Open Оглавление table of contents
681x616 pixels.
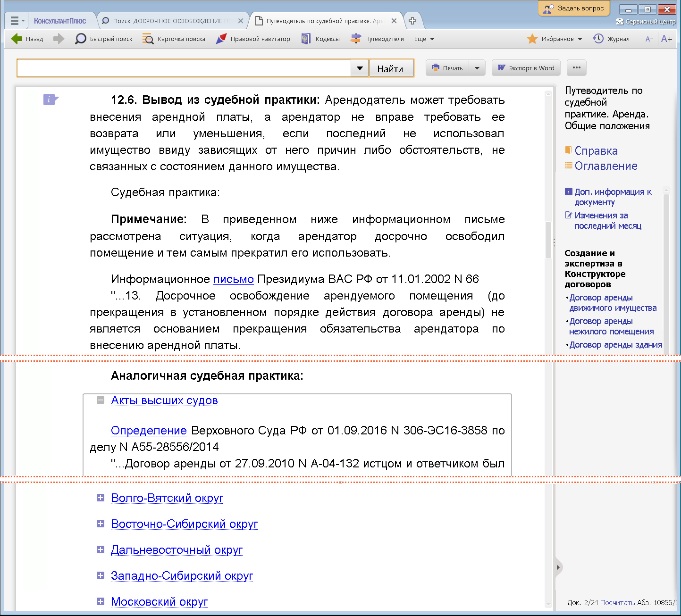(x=606, y=166)
